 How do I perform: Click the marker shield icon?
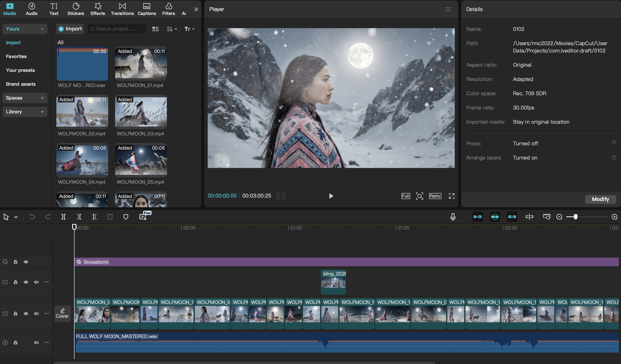tap(126, 217)
